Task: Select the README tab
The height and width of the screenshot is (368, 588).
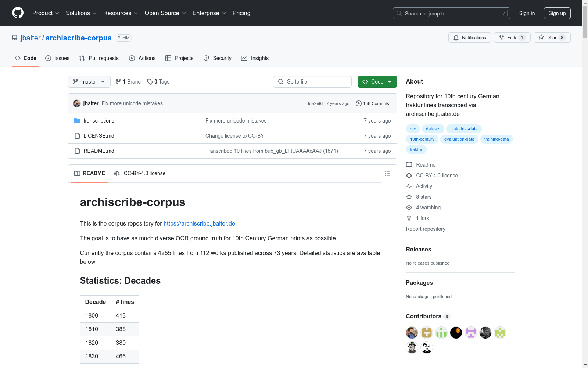Action: click(90, 173)
